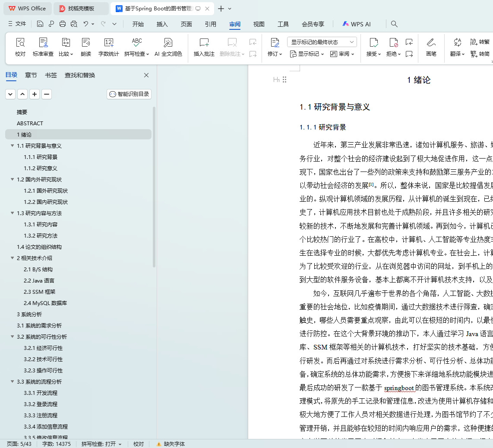Image resolution: width=493 pixels, height=448 pixels.
Task: Collapse the 1.1 研究背景与意义 section
Action: 12,146
